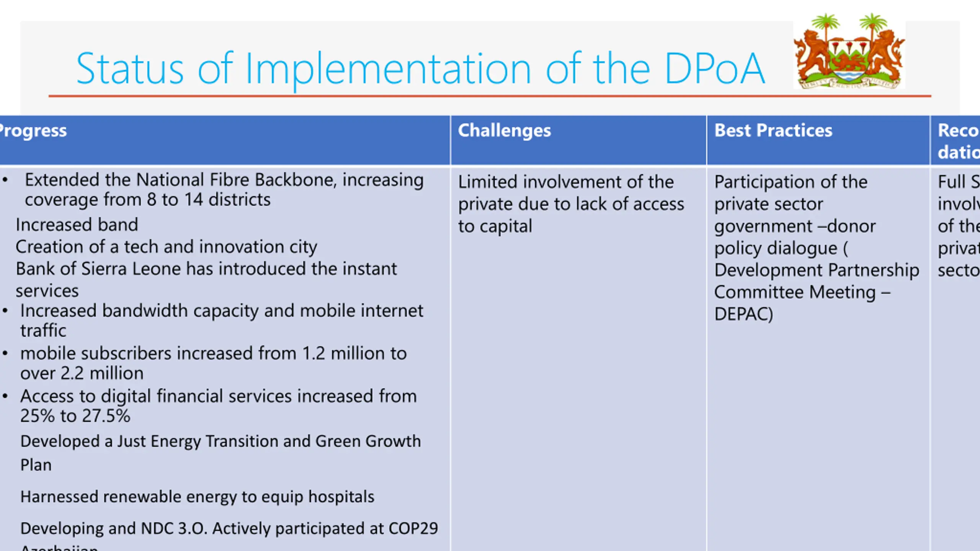Click the NDC 3.0 COP29 text line
Viewport: 980px width, 551px height.
[229, 529]
